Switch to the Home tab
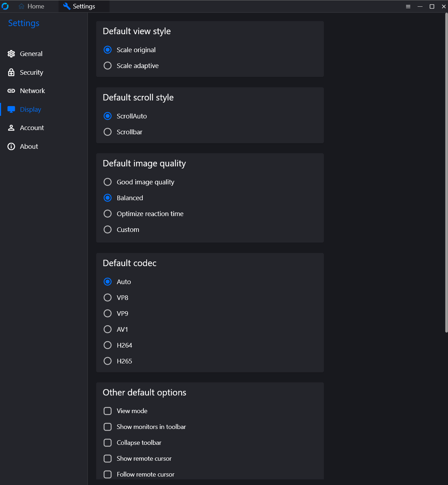448x485 pixels. tap(31, 6)
